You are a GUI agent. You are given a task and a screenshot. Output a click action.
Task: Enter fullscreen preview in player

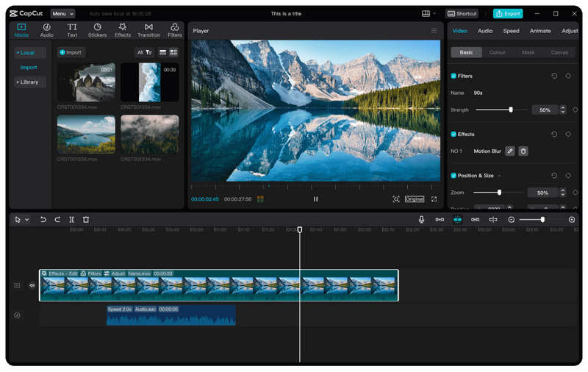tap(434, 199)
